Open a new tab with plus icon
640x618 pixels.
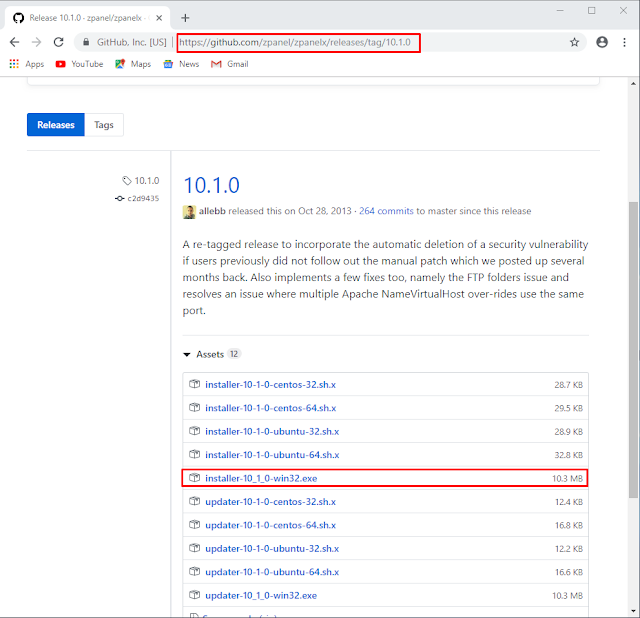[185, 18]
